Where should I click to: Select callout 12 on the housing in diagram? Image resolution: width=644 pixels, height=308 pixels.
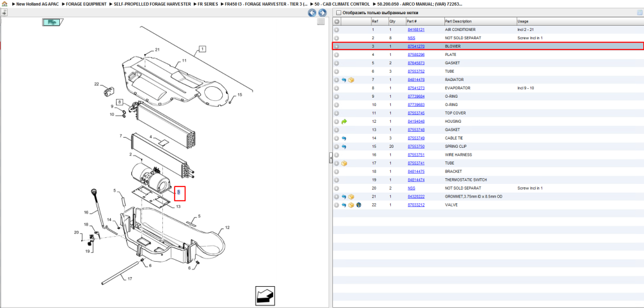[x=227, y=227]
